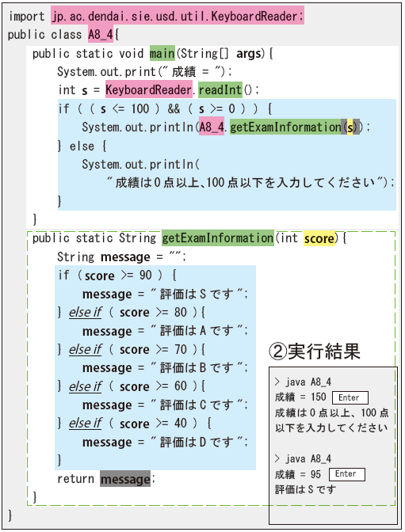The width and height of the screenshot is (405, 532).
Task: Click the else if (score >= 70) line
Action: tap(132, 349)
